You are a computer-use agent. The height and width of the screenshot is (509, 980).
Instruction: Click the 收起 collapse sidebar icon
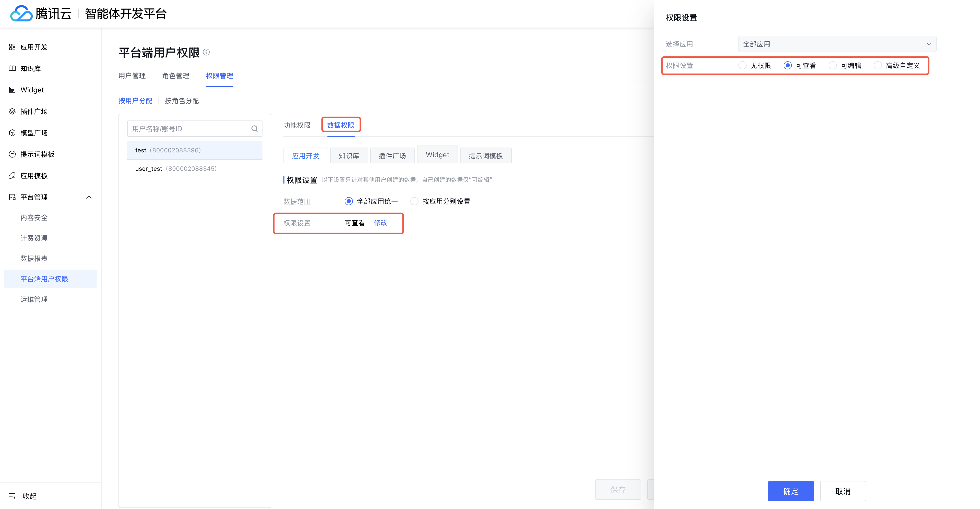(x=12, y=496)
